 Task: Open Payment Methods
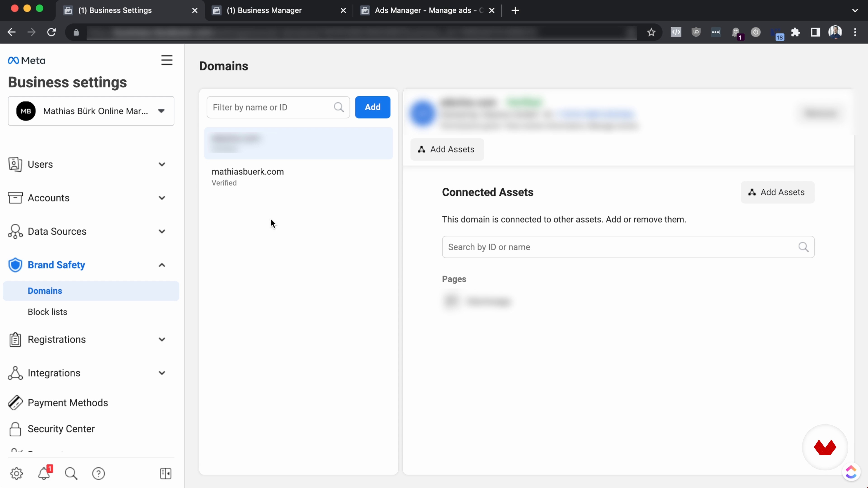click(68, 403)
